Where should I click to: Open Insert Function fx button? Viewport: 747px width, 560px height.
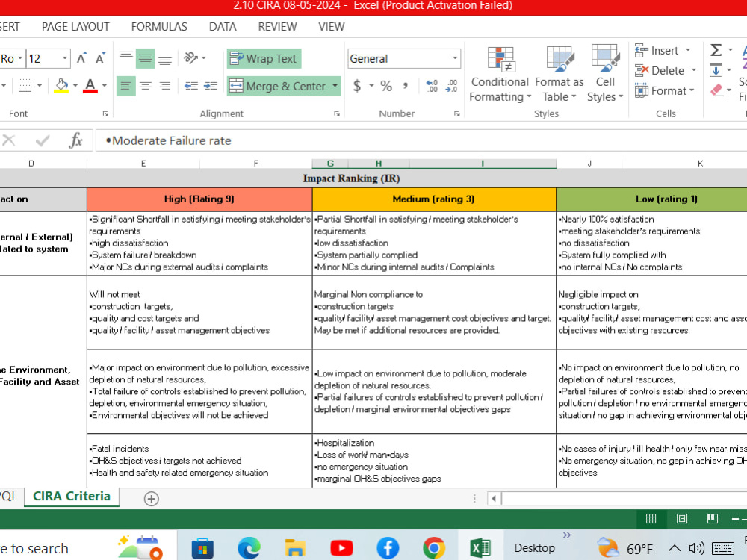75,140
